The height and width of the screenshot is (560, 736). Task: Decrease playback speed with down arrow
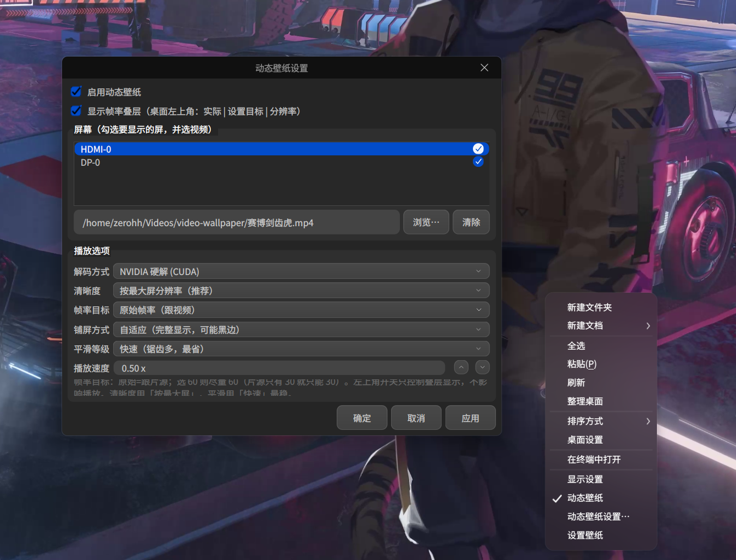tap(482, 367)
